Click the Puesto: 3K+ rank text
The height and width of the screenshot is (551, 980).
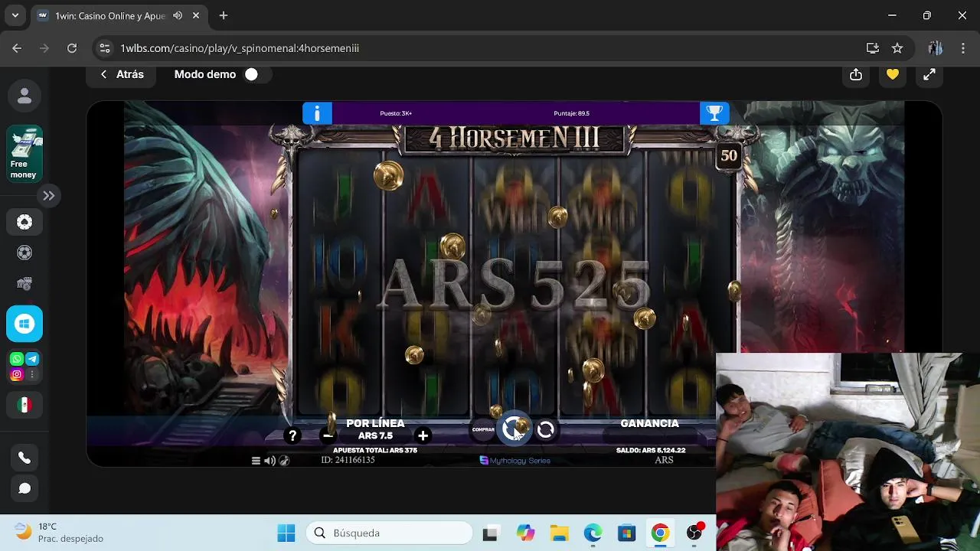(396, 113)
